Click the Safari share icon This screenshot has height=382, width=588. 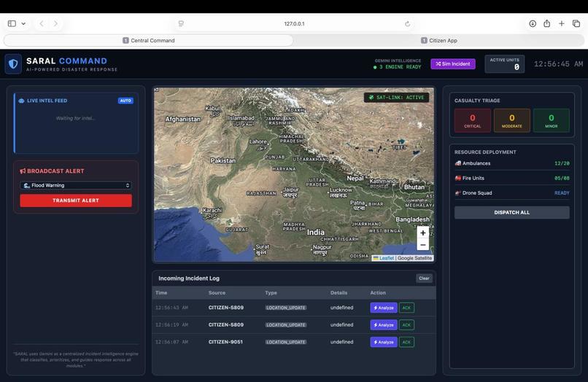[x=546, y=23]
